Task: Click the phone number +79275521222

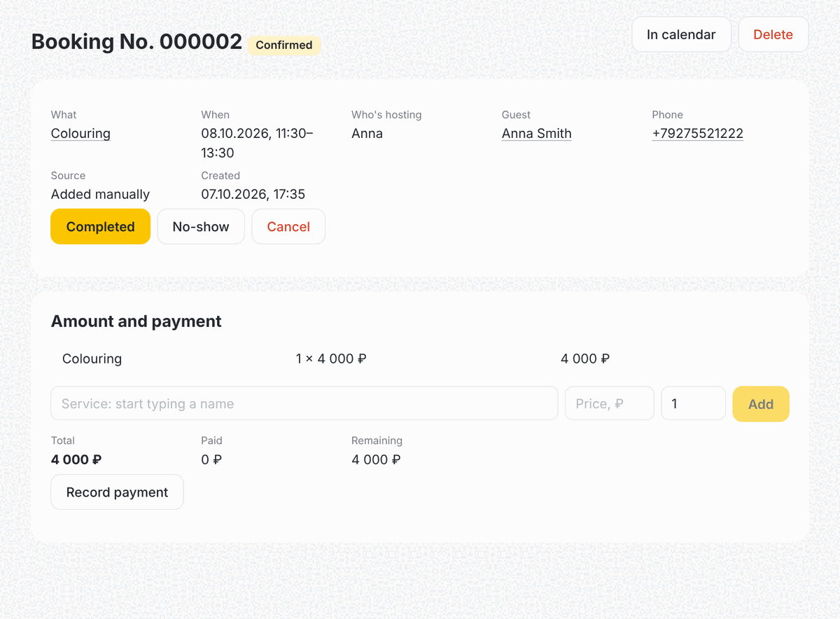Action: point(697,133)
